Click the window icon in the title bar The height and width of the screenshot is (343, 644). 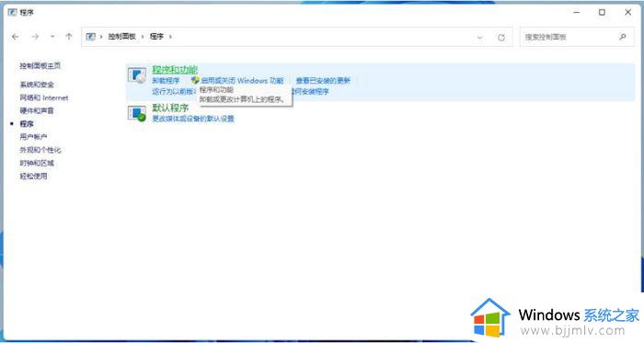click(x=12, y=12)
